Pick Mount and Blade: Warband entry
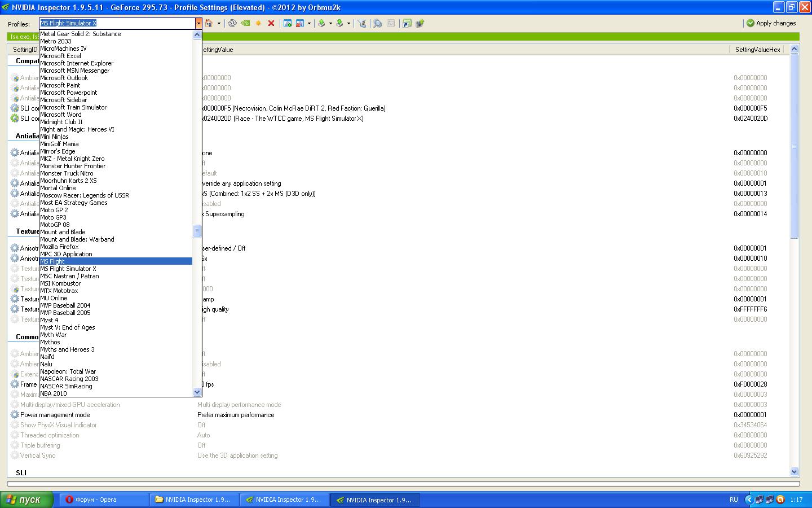 click(x=116, y=239)
